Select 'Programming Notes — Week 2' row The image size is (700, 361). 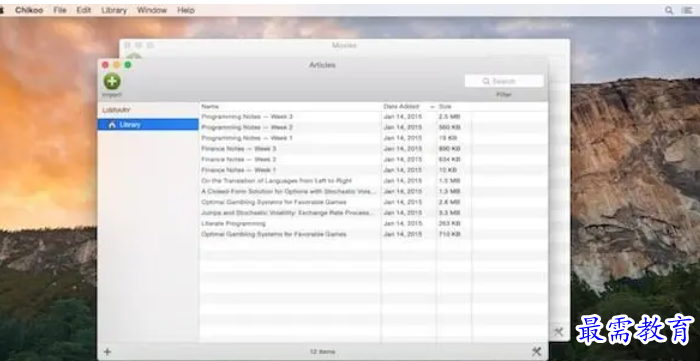(373, 127)
